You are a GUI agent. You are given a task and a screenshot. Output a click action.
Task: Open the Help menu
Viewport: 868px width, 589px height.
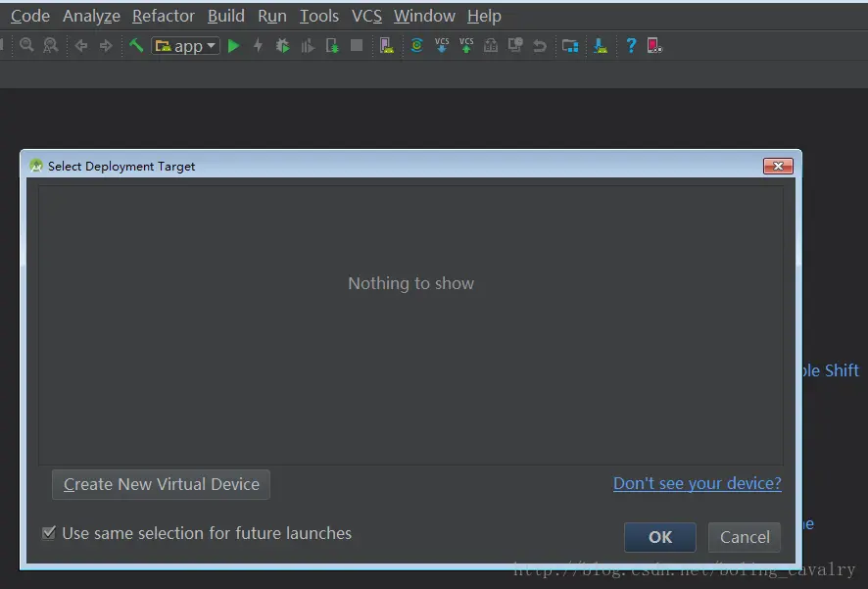point(484,16)
